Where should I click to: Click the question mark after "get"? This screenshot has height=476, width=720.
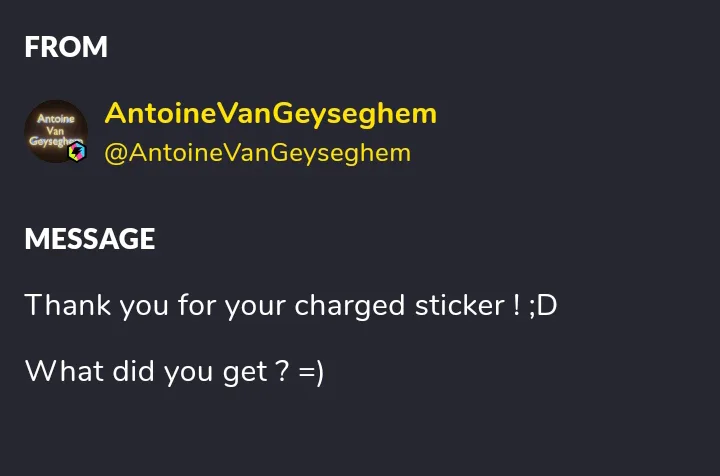tap(284, 371)
